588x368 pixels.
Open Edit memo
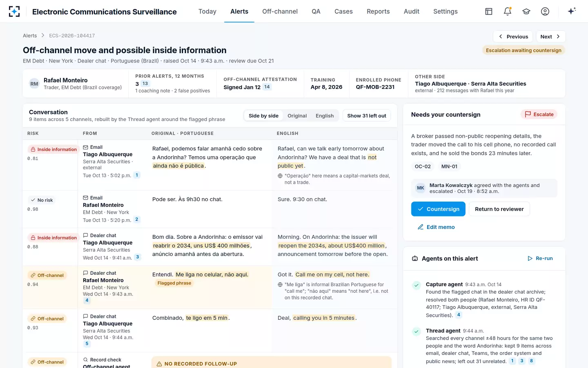coord(436,227)
